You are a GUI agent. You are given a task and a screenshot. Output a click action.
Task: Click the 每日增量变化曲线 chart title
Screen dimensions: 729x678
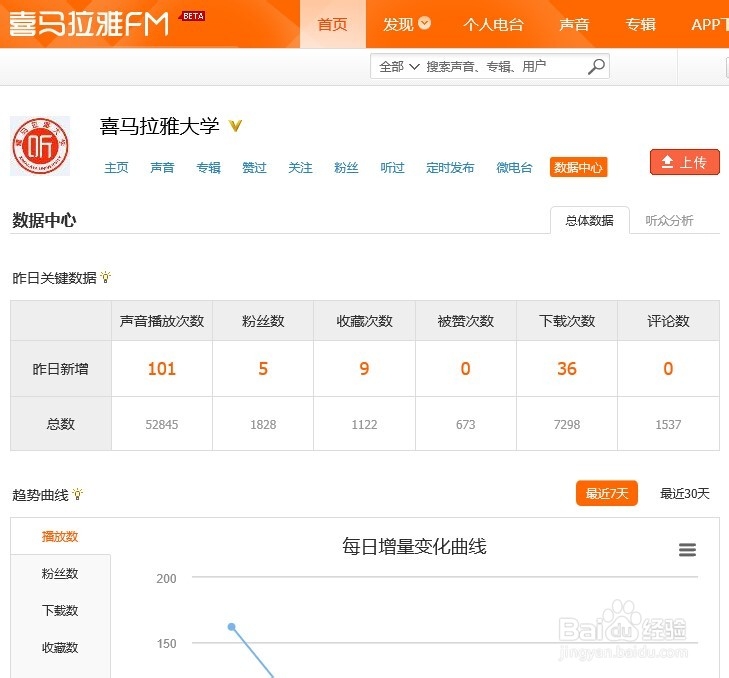(414, 546)
